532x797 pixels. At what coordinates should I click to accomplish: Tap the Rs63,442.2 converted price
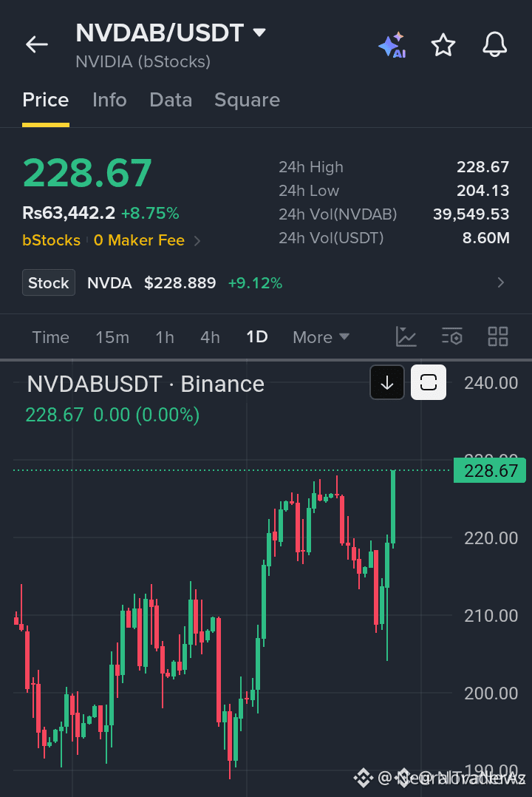click(x=69, y=213)
